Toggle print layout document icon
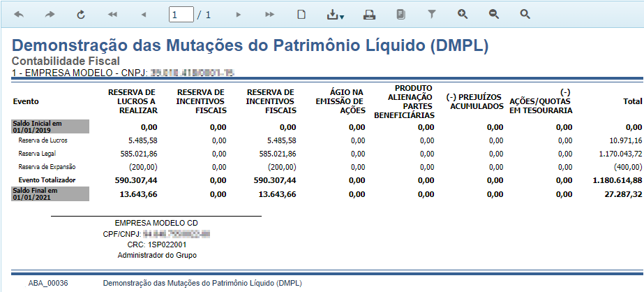 [x=400, y=15]
